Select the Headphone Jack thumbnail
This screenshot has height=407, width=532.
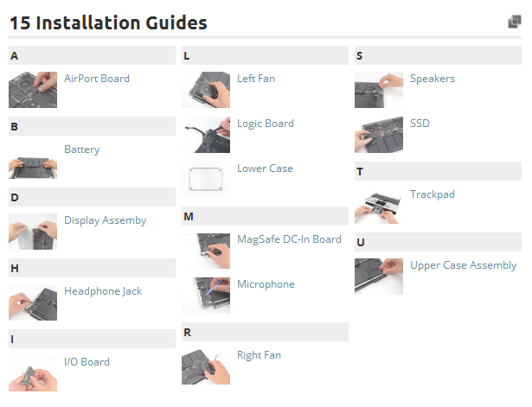tap(33, 302)
